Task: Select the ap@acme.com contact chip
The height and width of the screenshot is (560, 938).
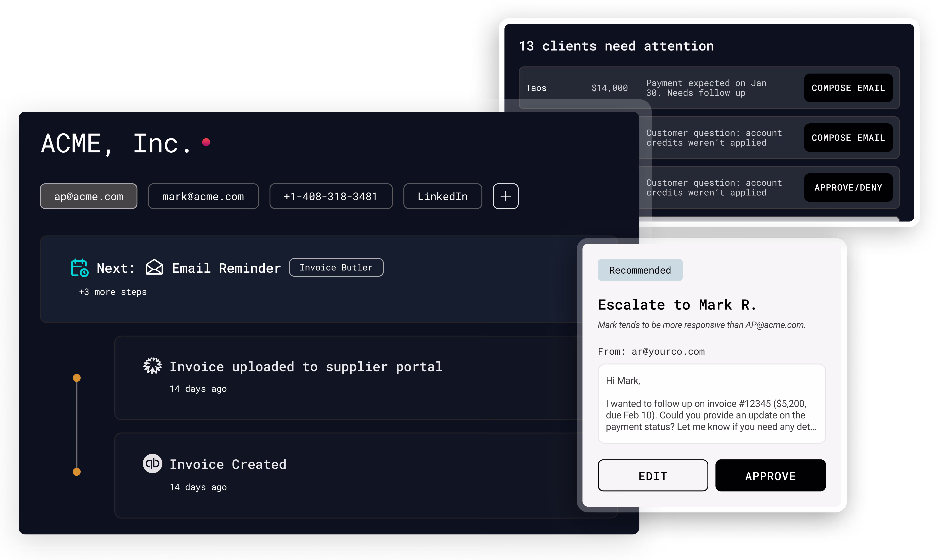Action: pyautogui.click(x=89, y=196)
